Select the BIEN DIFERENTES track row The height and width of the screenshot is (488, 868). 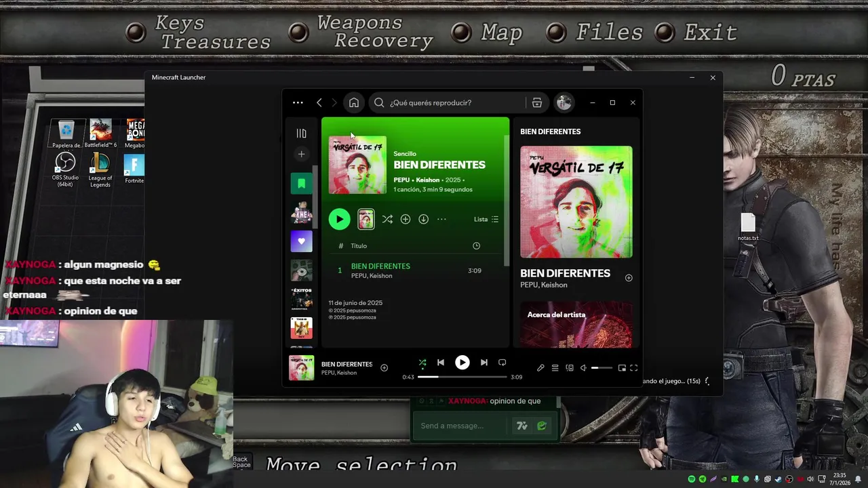point(415,270)
